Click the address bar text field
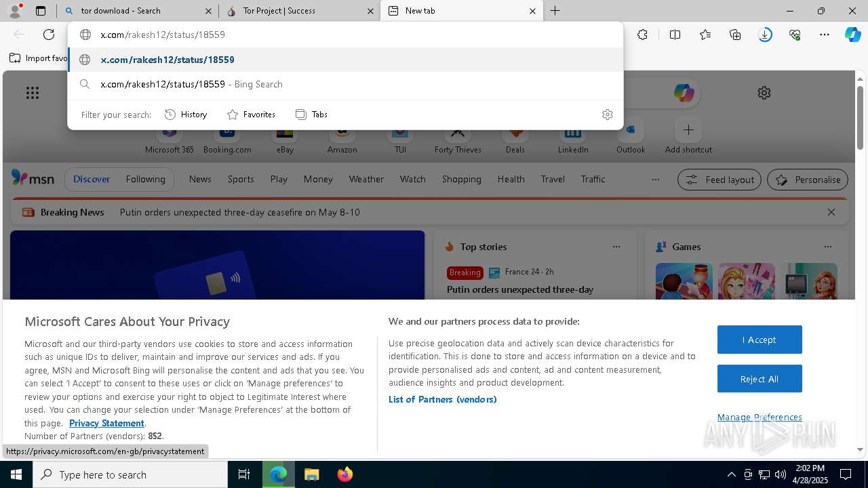The width and height of the screenshot is (868, 488). (x=345, y=35)
